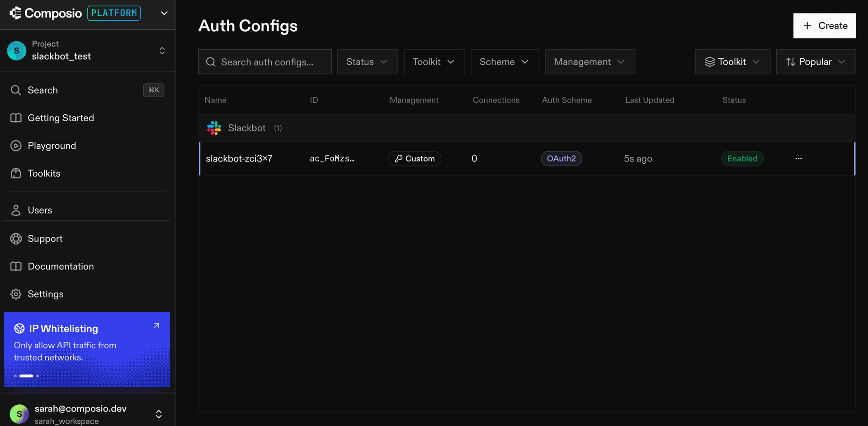This screenshot has width=868, height=426.
Task: Open Search in the sidebar
Action: point(87,90)
